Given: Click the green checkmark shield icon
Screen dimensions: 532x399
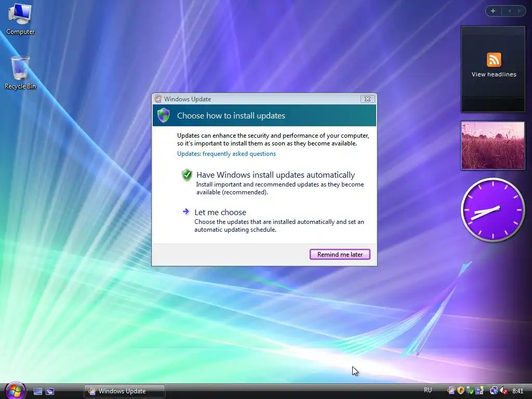Looking at the screenshot, I should click(x=187, y=175).
